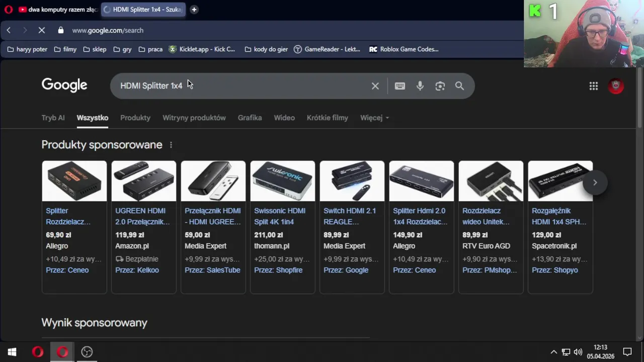Open the on-screen keyboard input tool

pos(400,86)
